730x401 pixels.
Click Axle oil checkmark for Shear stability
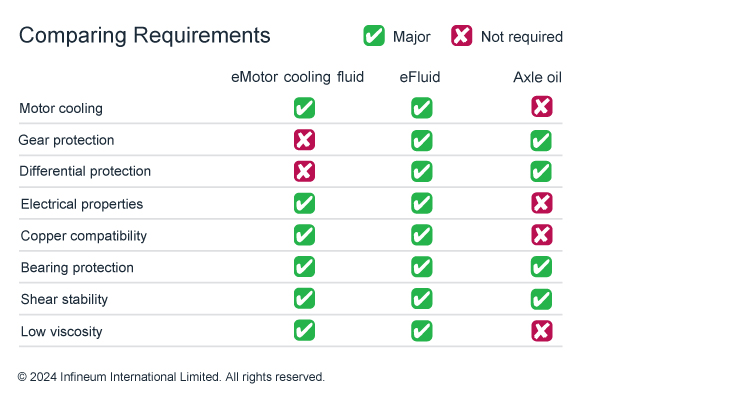[x=541, y=299]
